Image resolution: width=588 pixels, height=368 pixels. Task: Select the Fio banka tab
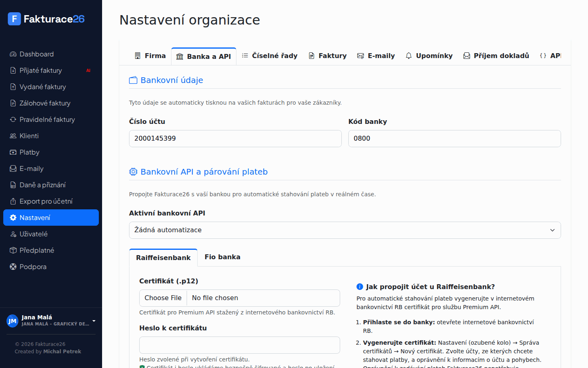(x=223, y=257)
